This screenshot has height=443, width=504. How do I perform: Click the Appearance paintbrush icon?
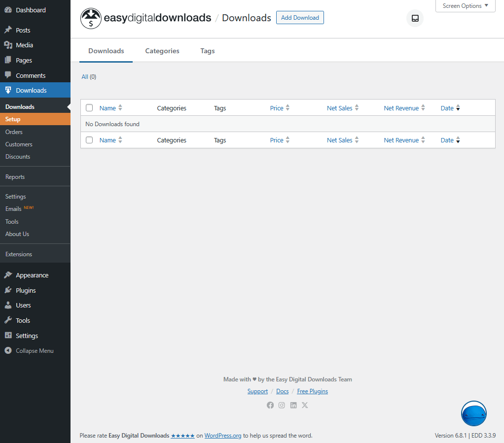[x=8, y=275]
